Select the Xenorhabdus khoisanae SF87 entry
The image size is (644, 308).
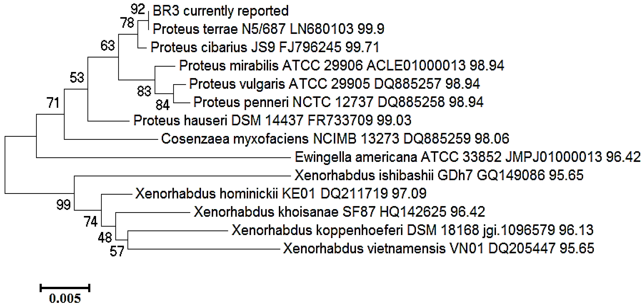(339, 212)
